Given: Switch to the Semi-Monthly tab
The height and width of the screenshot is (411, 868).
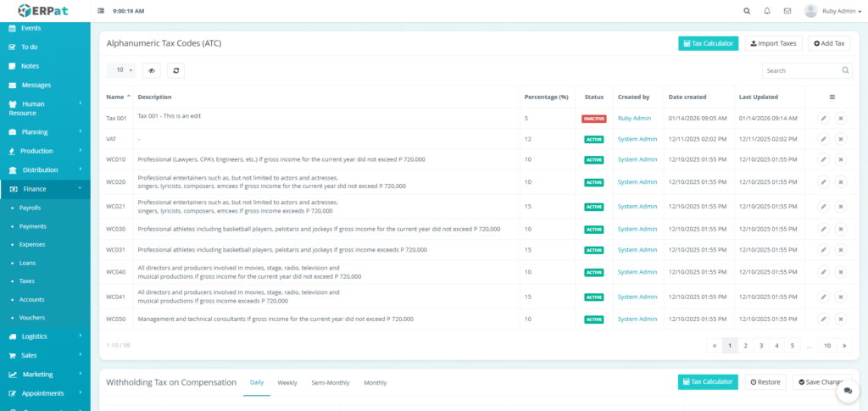Looking at the screenshot, I should (330, 383).
